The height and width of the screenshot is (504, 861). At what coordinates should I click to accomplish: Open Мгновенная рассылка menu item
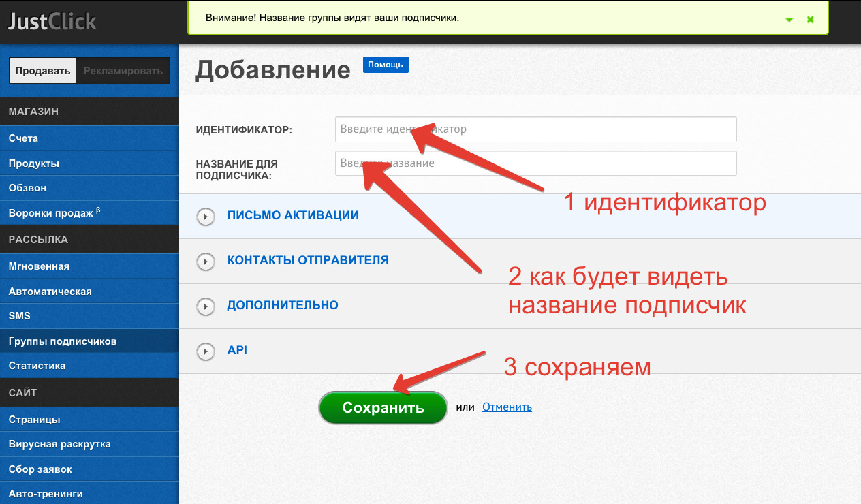89,266
